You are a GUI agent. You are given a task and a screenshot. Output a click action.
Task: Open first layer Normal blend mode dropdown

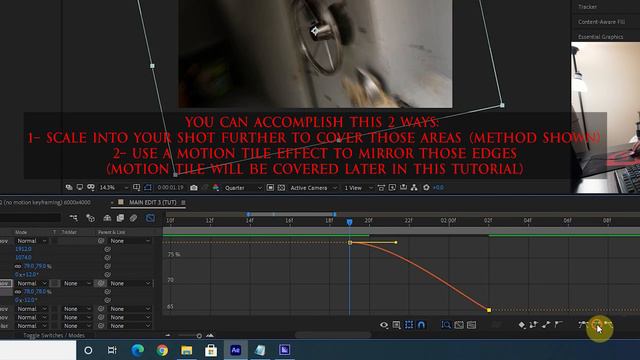pyautogui.click(x=31, y=241)
